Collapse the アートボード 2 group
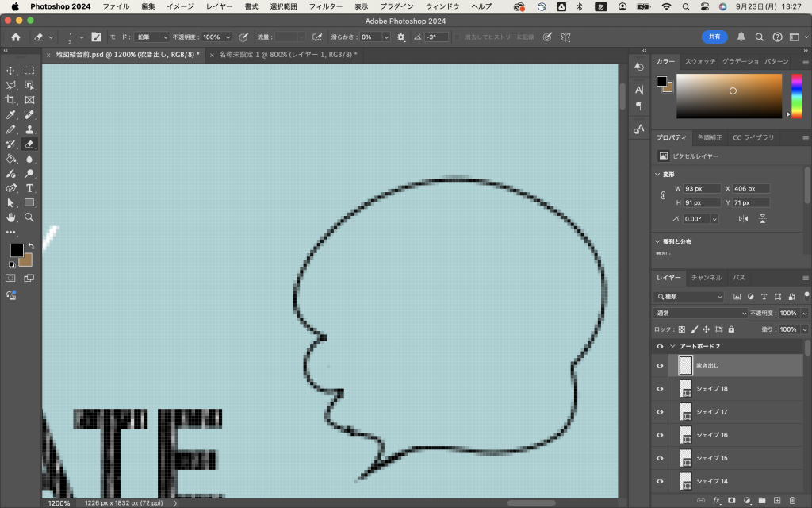Image resolution: width=812 pixels, height=508 pixels. click(x=673, y=347)
